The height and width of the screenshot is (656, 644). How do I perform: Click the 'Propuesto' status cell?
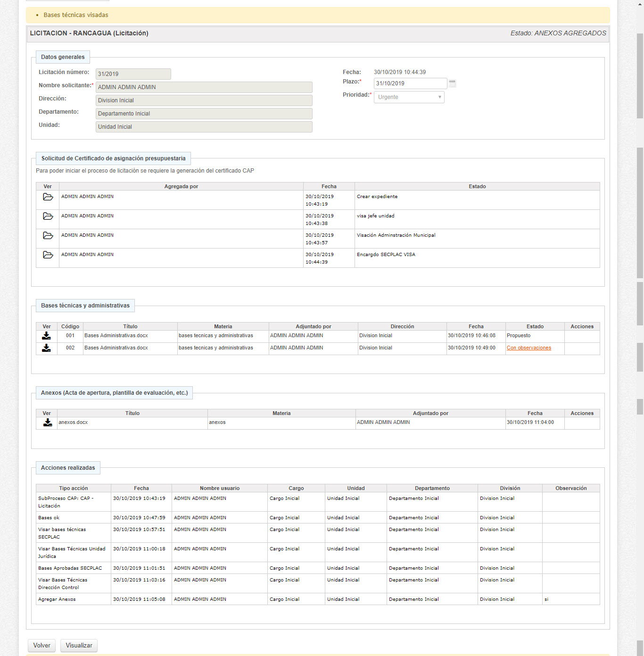click(535, 336)
